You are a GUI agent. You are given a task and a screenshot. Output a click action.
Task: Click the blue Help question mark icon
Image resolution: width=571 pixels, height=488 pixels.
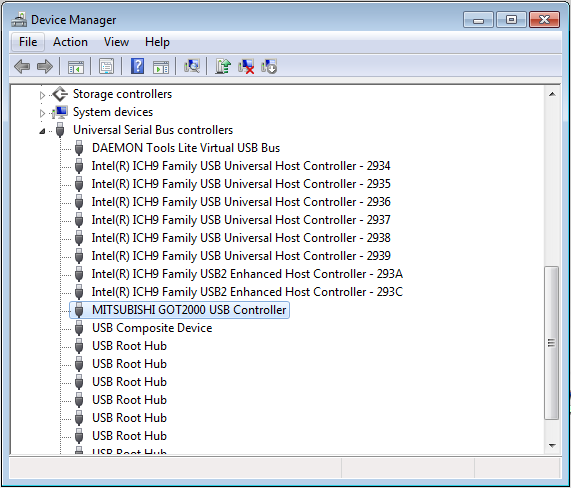[x=137, y=66]
